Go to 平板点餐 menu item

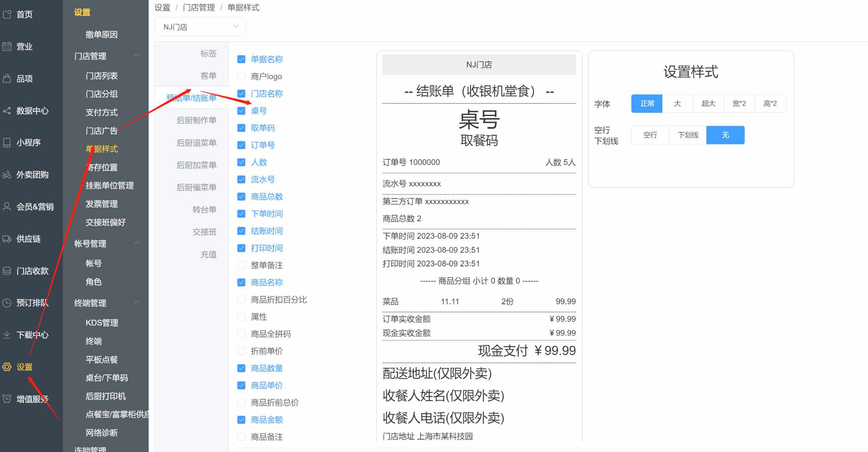[x=102, y=359]
